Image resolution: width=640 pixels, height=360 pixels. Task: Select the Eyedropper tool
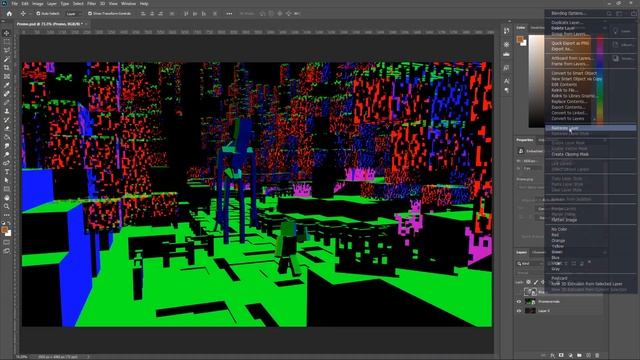click(7, 85)
